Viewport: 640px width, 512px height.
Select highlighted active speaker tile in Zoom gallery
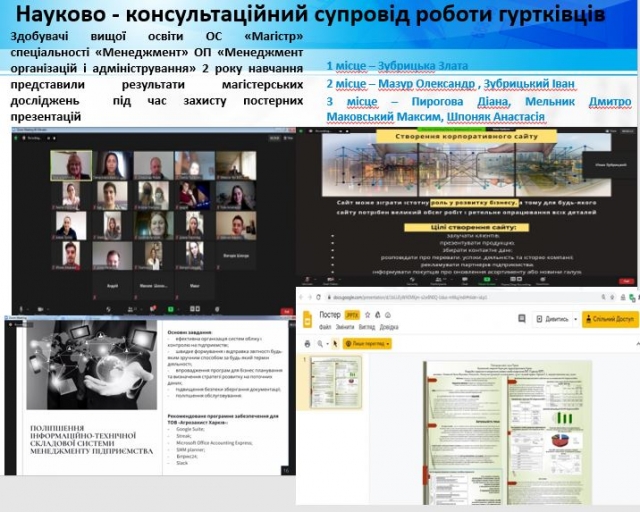71,165
